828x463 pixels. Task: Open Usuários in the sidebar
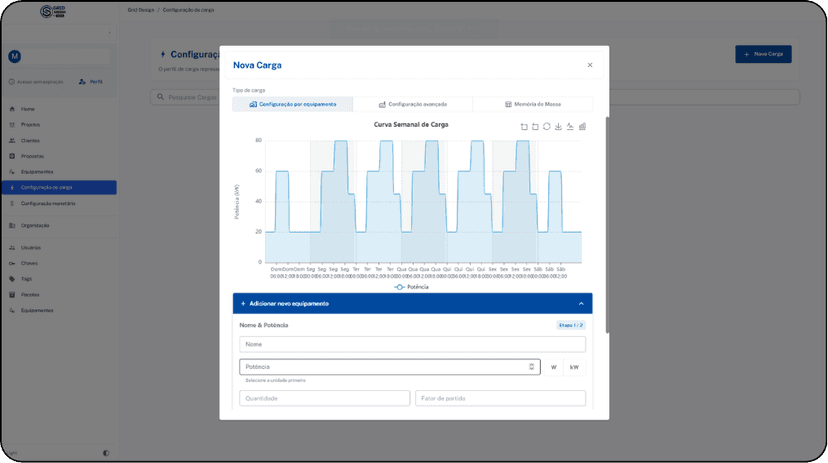[x=59, y=248]
